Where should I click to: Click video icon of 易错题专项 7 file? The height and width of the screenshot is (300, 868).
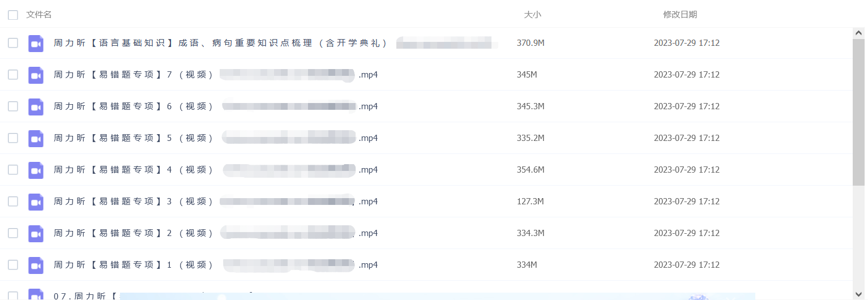pos(36,75)
